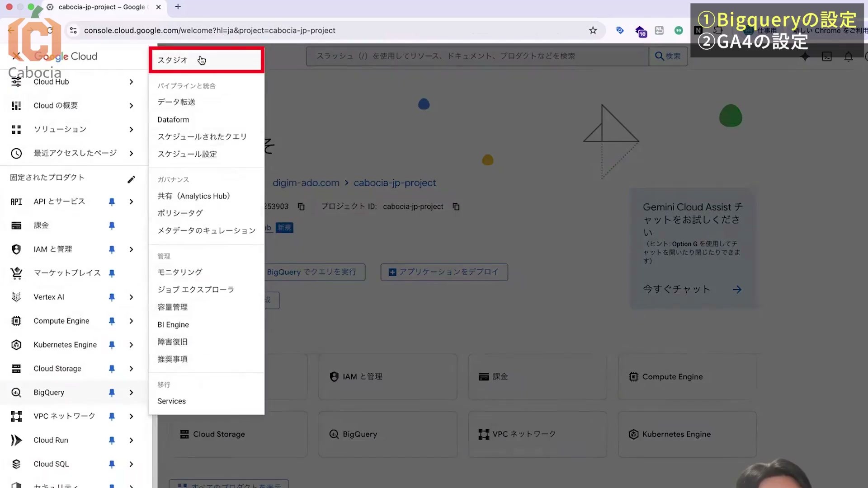
Task: Click the VPC ネットワーク sidebar icon
Action: 16,416
